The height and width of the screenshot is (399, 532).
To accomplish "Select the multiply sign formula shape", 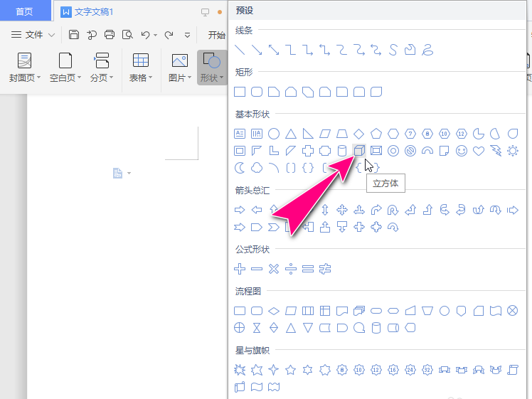I will tap(274, 269).
